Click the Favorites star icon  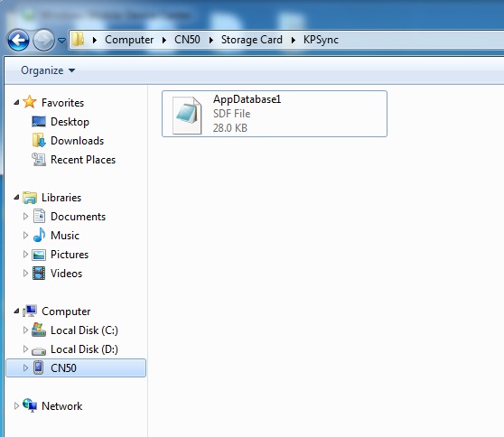[30, 102]
